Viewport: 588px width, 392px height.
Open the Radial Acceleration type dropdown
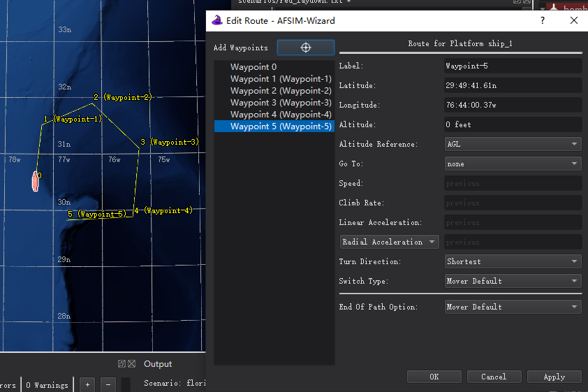tap(389, 242)
